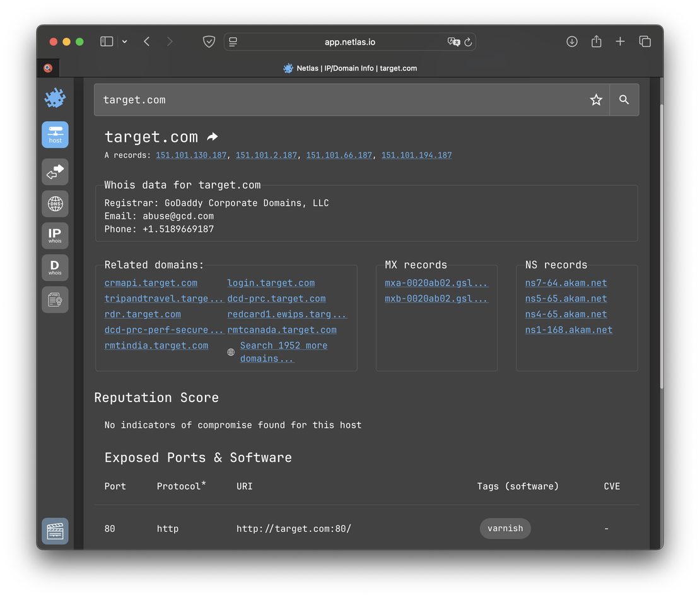Click the share arrow next to target.com

[x=213, y=137]
